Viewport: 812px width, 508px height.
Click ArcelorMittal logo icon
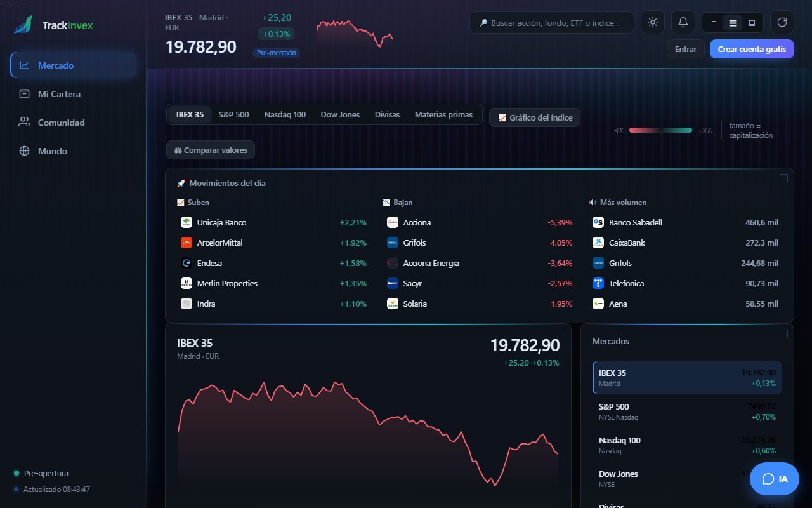tap(187, 243)
